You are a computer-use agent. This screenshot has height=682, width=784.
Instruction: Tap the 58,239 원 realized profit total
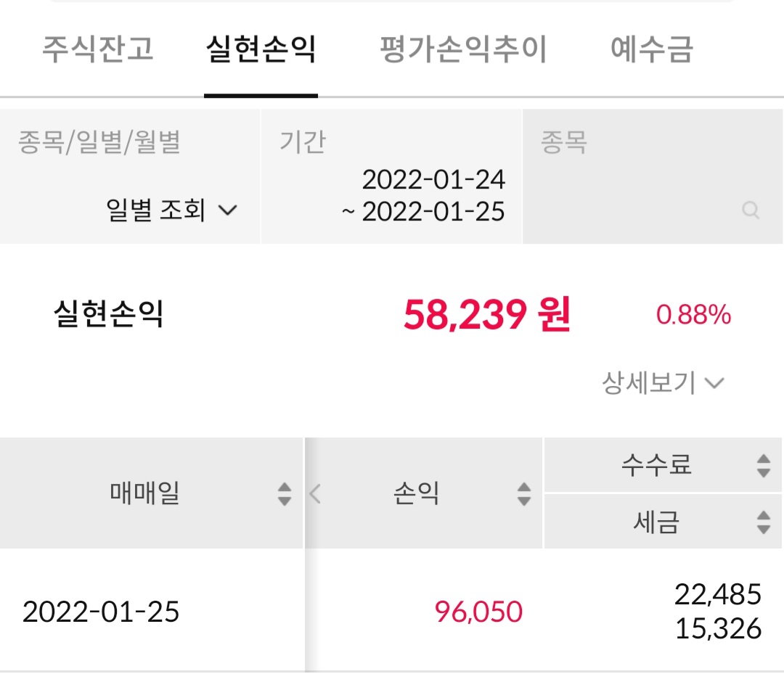pos(486,315)
